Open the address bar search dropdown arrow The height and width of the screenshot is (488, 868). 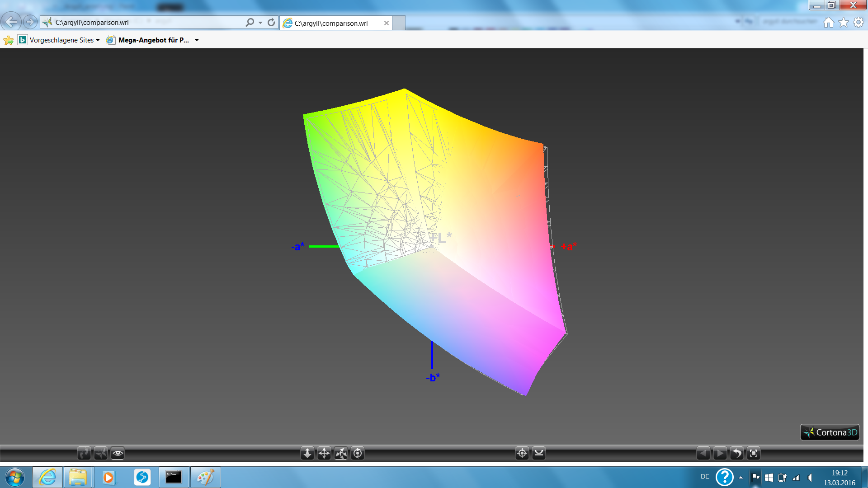[260, 23]
